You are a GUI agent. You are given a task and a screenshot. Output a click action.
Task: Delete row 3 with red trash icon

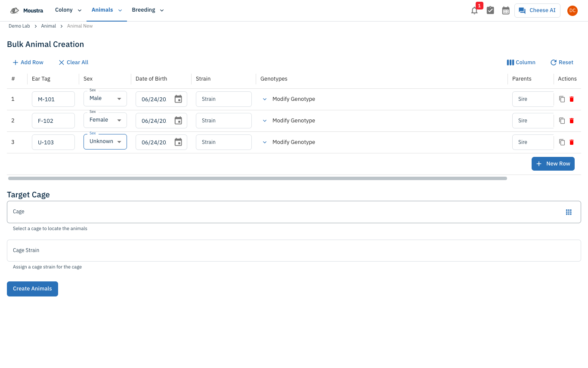coord(572,142)
